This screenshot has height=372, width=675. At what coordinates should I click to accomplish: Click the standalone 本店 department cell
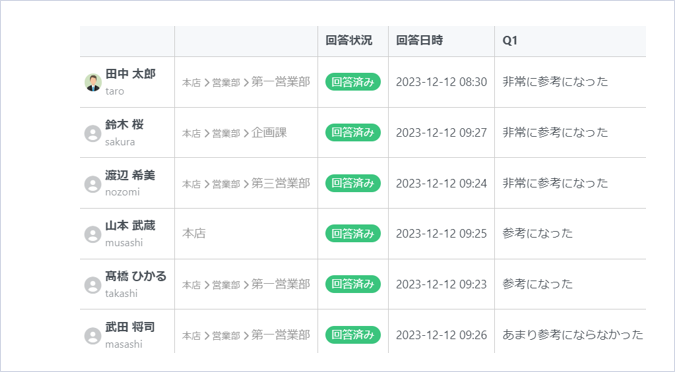[x=194, y=233]
